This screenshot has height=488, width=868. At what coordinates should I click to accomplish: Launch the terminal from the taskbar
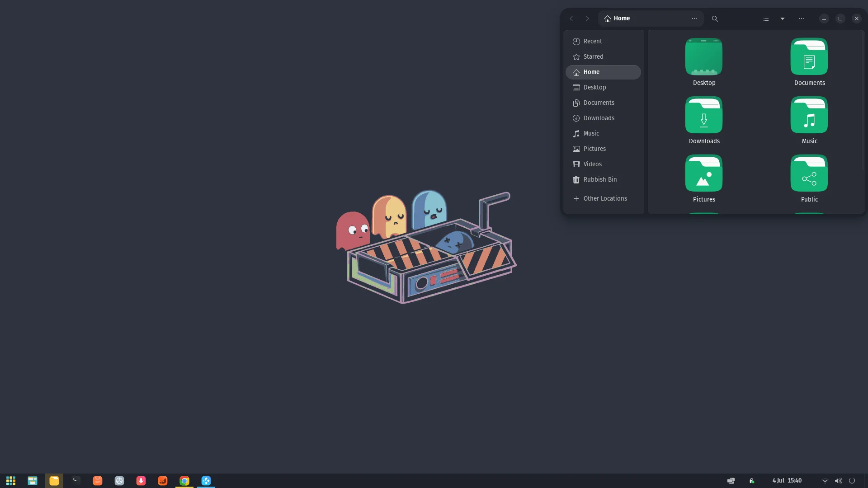pyautogui.click(x=76, y=481)
